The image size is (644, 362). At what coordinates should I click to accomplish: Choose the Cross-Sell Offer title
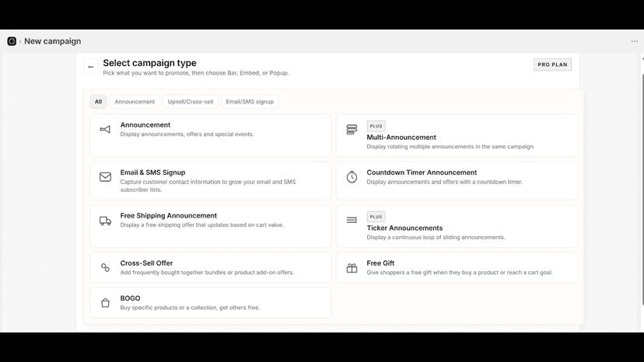(147, 263)
